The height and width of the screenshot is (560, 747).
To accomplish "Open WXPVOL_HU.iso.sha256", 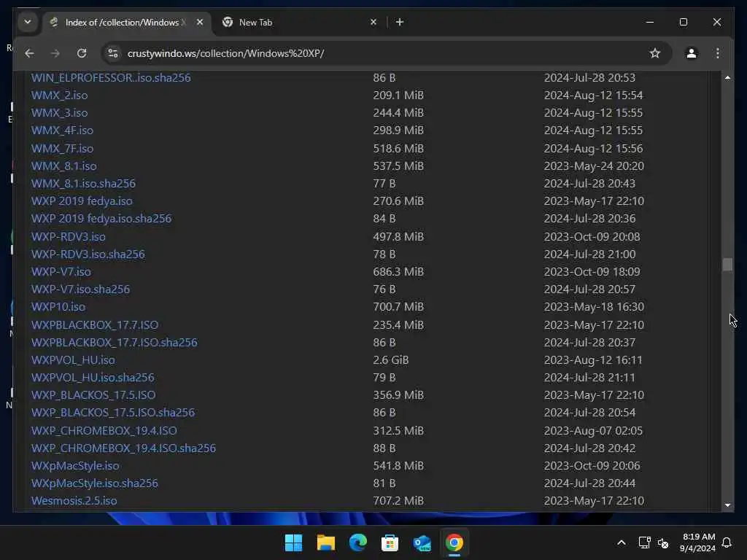I will pyautogui.click(x=93, y=378).
